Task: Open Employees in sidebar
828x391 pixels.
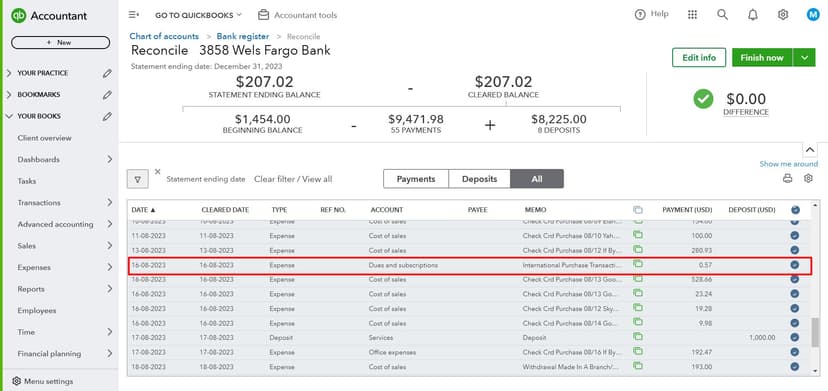Action: click(x=36, y=311)
